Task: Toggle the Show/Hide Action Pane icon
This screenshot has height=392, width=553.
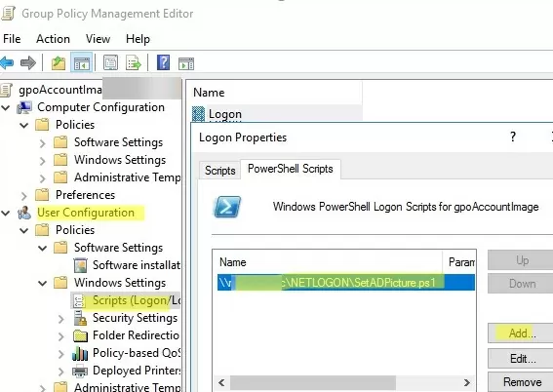Action: [186, 63]
